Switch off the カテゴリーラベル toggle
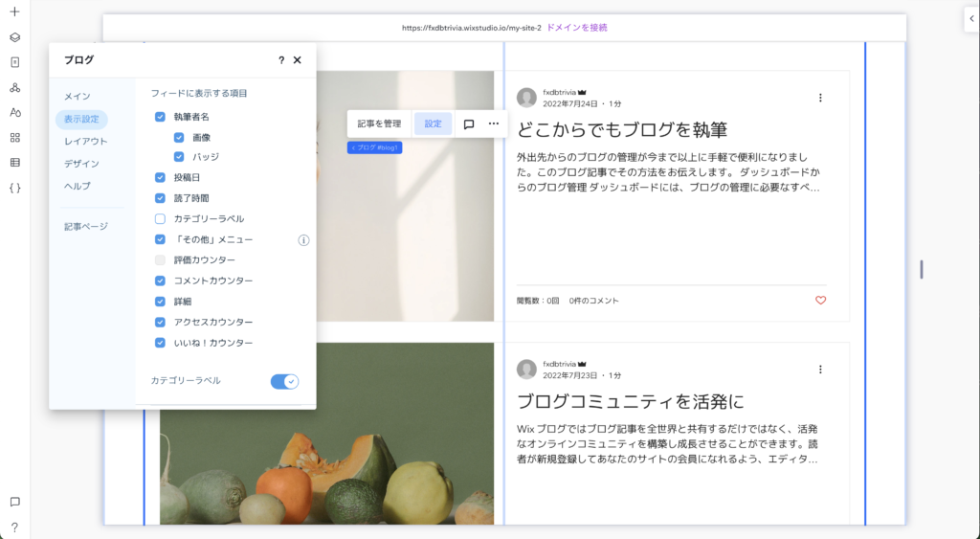Viewport: 980px width, 539px height. pyautogui.click(x=284, y=381)
